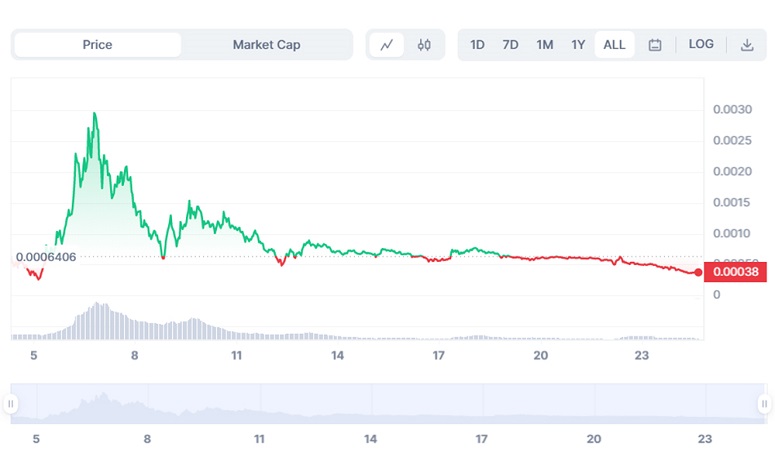Toggle LOG scale on the chart

pyautogui.click(x=701, y=45)
